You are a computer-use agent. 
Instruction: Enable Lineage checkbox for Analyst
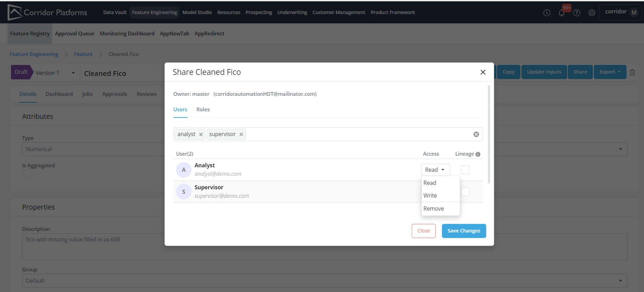tap(465, 170)
